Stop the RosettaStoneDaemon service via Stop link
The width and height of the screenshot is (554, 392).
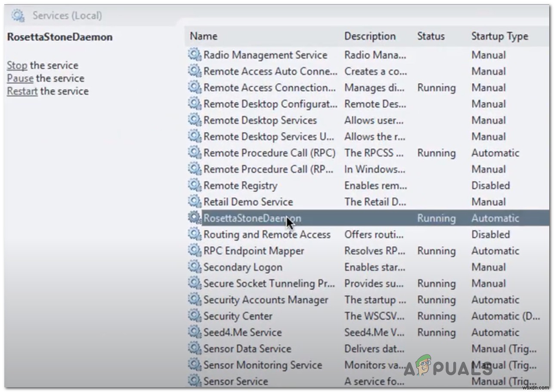coord(17,65)
